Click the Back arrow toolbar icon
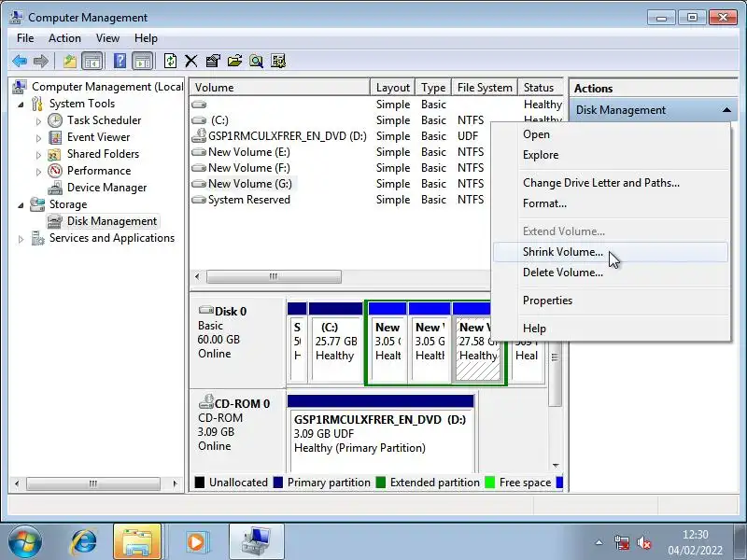 (x=20, y=61)
